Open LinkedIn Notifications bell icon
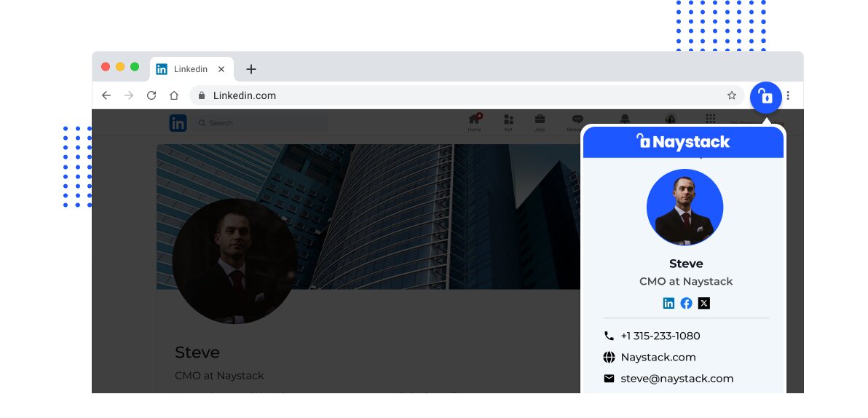The width and height of the screenshot is (868, 418). point(625,119)
